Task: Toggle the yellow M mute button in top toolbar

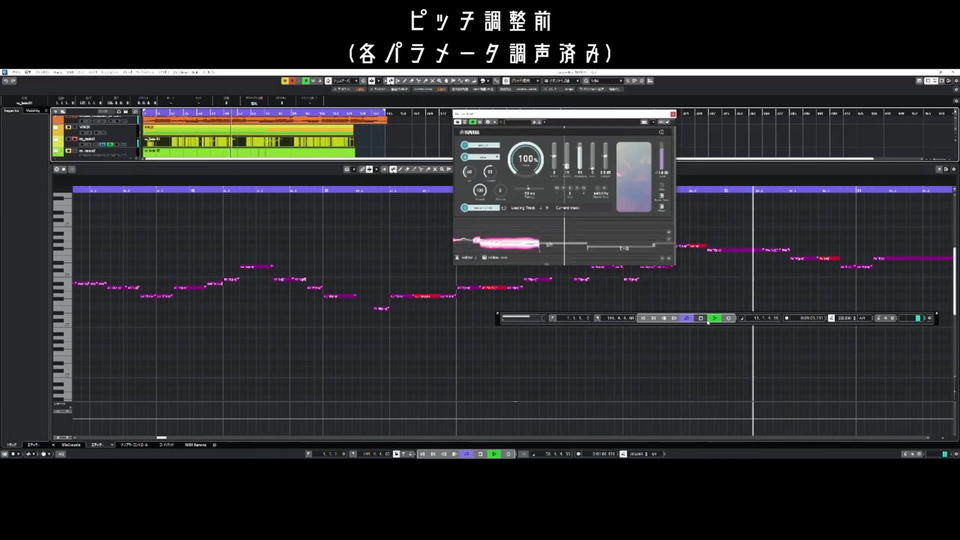Action: [x=285, y=81]
